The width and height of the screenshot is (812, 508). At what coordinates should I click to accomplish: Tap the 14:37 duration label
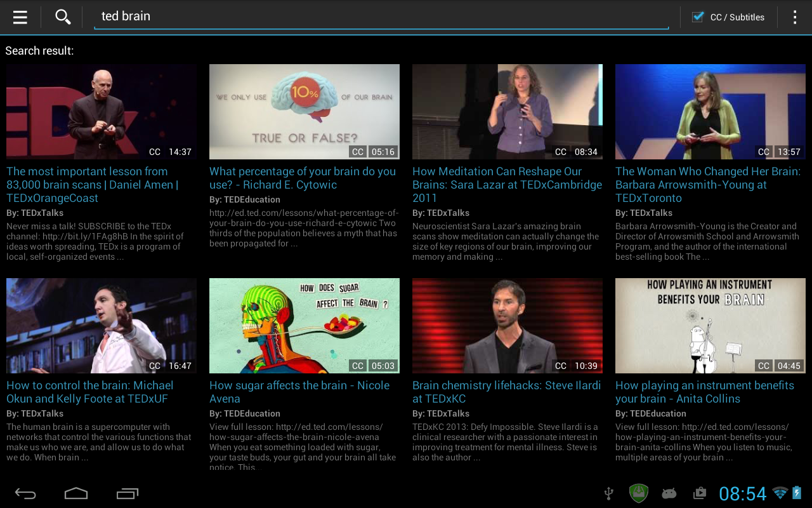[x=180, y=152]
